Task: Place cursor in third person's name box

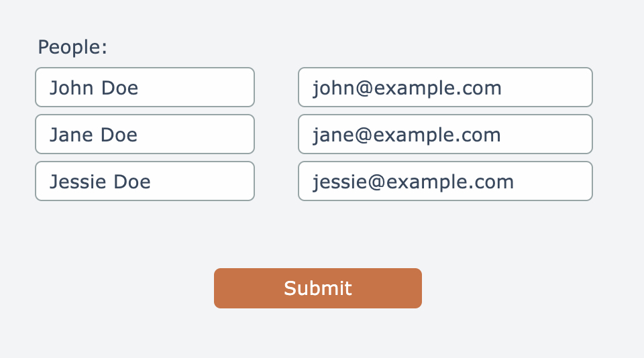Action: pyautogui.click(x=145, y=181)
